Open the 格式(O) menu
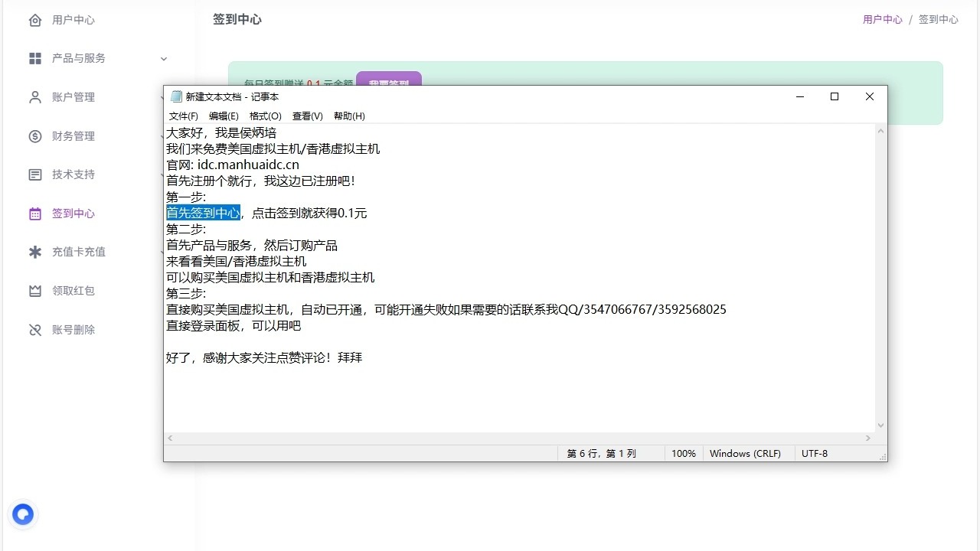The height and width of the screenshot is (551, 980). (x=266, y=116)
